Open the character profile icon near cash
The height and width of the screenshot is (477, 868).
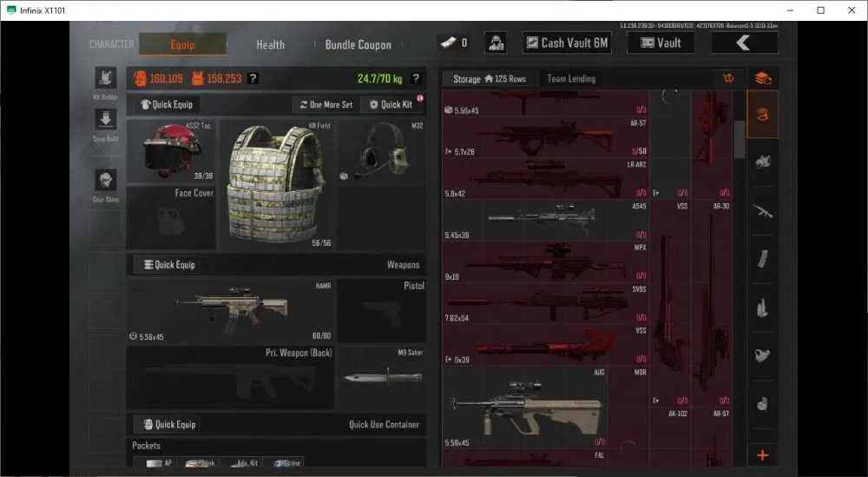click(x=496, y=43)
